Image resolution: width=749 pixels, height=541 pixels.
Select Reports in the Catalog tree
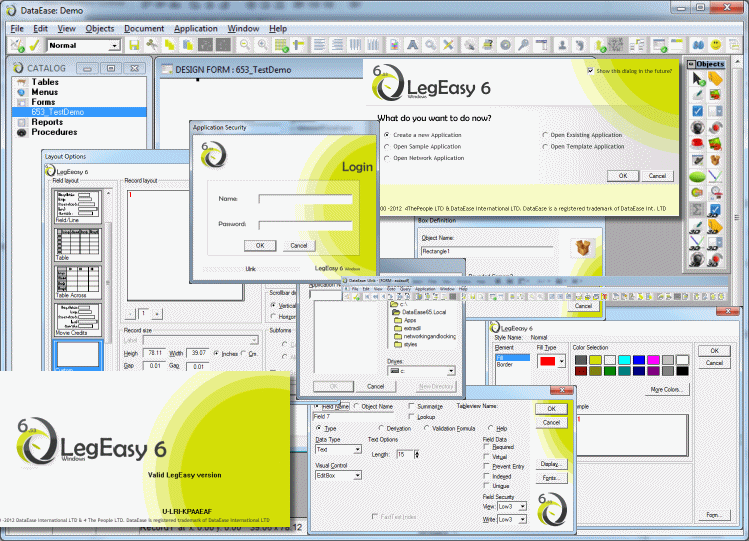(x=47, y=122)
